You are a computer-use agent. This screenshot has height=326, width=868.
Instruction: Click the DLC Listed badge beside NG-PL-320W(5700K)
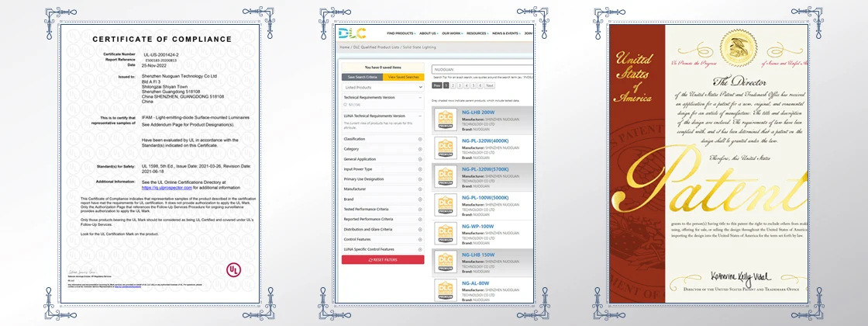(x=446, y=175)
